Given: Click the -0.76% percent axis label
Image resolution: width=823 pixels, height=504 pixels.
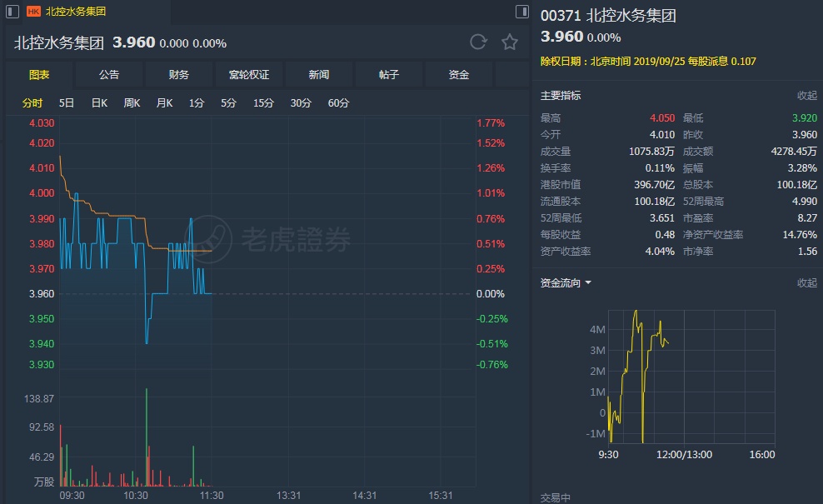Looking at the screenshot, I should click(x=491, y=364).
